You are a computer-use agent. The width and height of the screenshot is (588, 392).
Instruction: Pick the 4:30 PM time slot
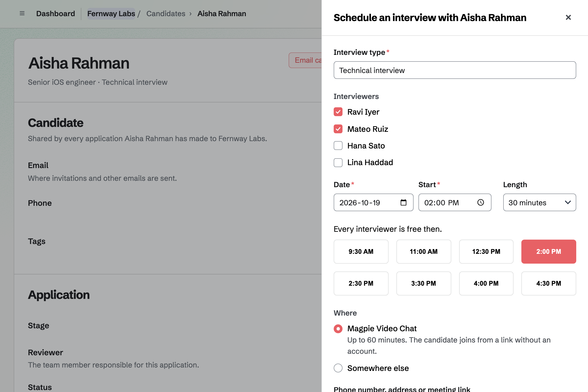pyautogui.click(x=549, y=283)
